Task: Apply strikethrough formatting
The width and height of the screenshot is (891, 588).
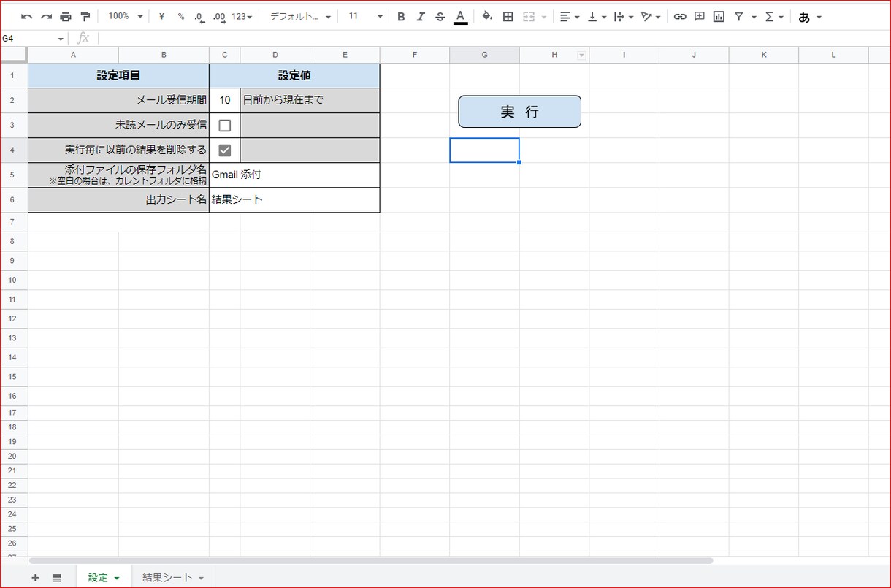Action: (440, 16)
